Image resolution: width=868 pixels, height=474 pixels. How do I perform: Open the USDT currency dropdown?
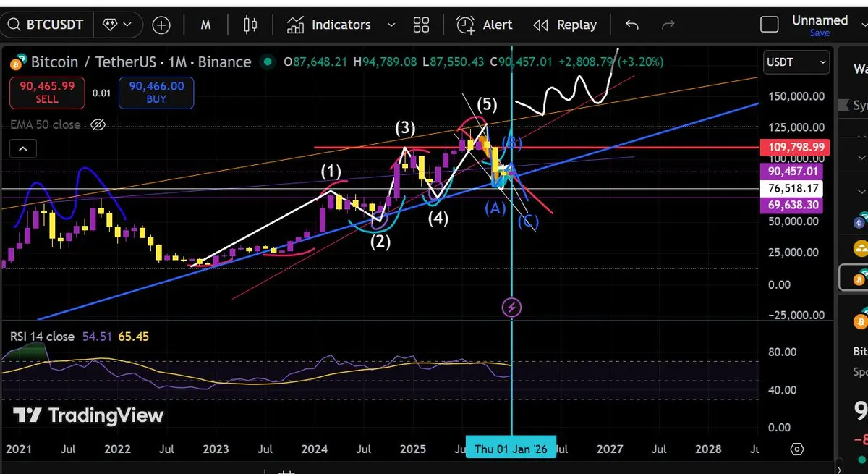[797, 62]
